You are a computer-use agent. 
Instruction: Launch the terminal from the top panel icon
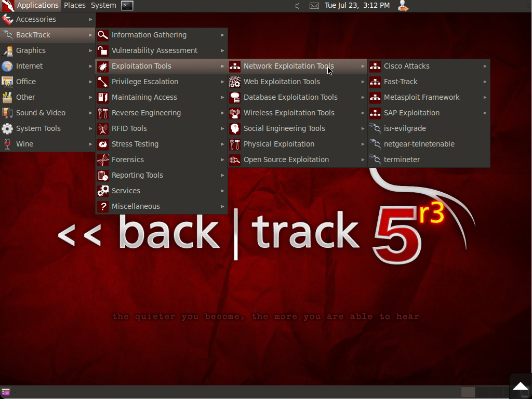coord(127,5)
